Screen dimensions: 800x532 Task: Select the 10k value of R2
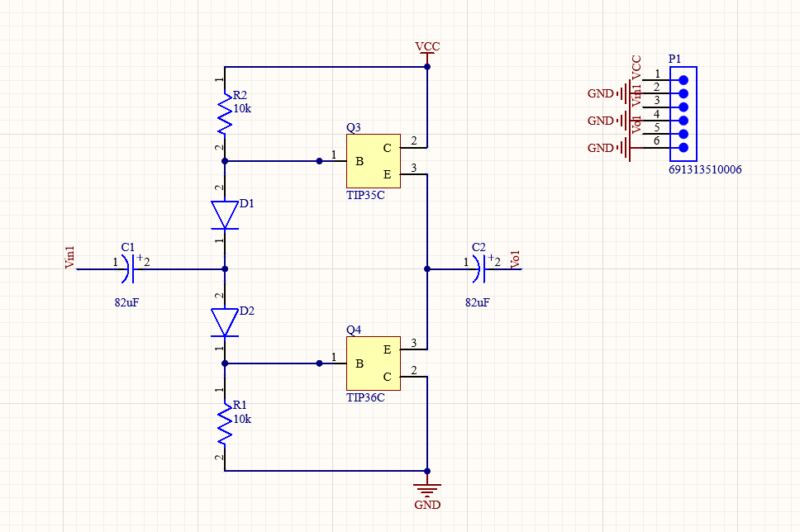point(242,109)
